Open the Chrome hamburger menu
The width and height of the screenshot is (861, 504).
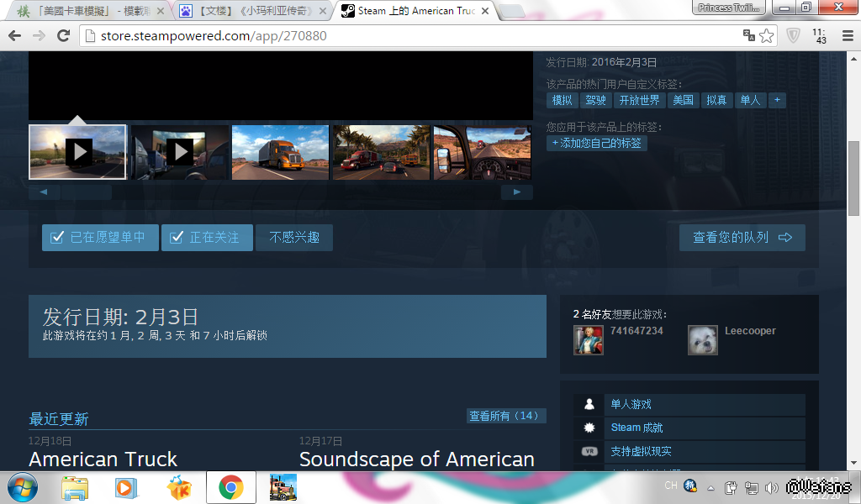(x=848, y=36)
